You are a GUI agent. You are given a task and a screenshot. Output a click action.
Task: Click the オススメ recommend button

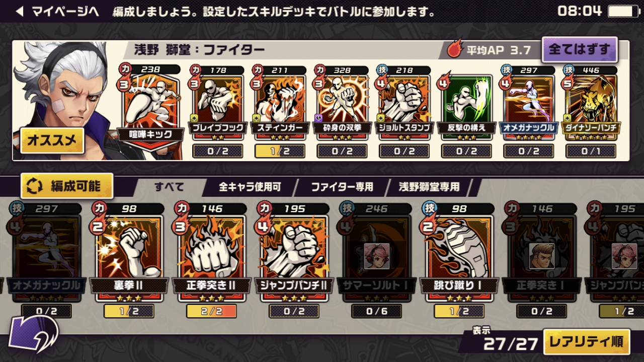pos(52,140)
